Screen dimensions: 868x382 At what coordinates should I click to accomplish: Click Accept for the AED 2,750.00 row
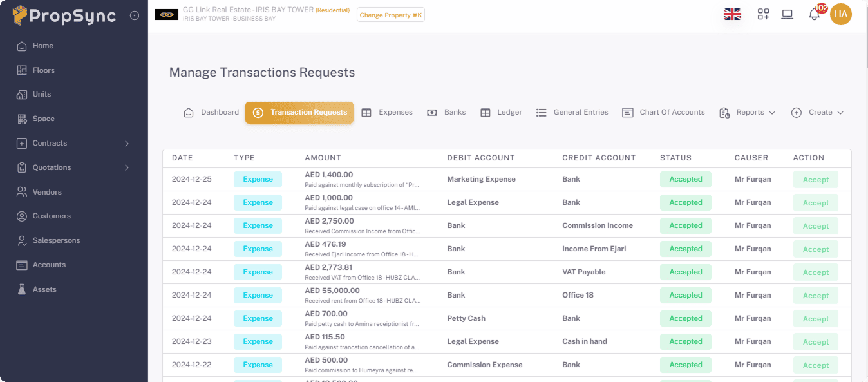816,226
